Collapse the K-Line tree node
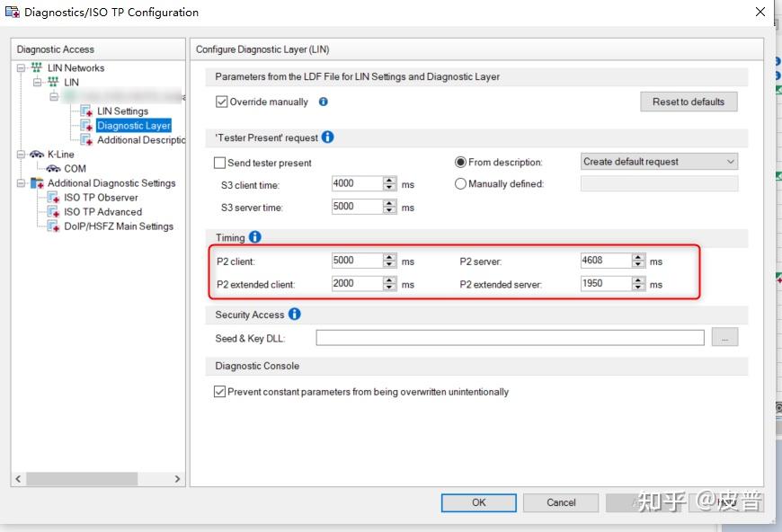This screenshot has height=532, width=782. click(21, 155)
